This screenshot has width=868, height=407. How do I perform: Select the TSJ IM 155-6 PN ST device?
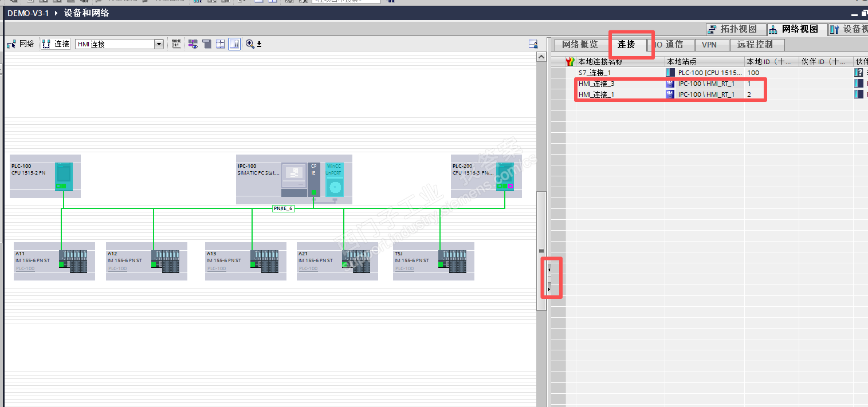[x=434, y=261]
